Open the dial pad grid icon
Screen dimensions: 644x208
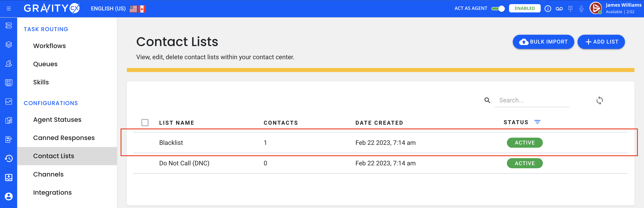point(570,9)
